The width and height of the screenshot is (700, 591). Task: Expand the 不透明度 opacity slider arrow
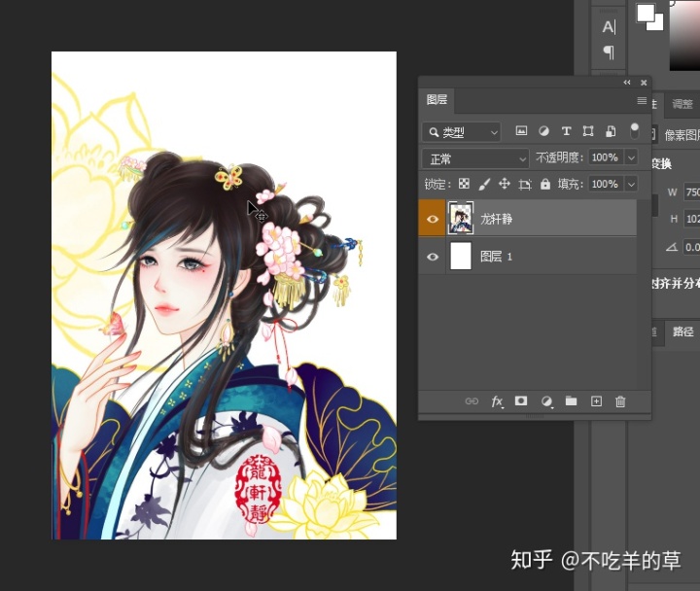(x=631, y=157)
